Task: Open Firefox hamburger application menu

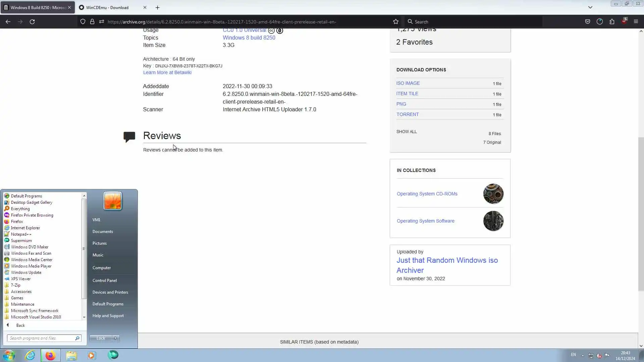Action: tap(636, 22)
